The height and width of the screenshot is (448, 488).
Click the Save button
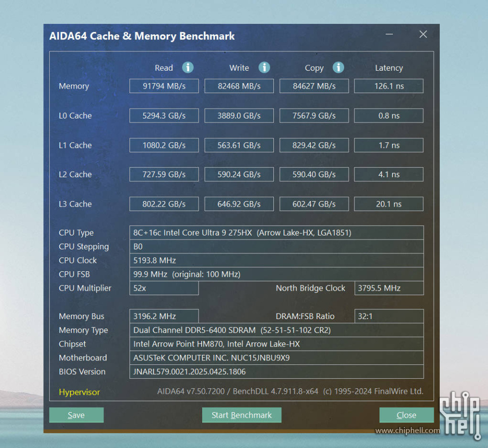coord(76,415)
